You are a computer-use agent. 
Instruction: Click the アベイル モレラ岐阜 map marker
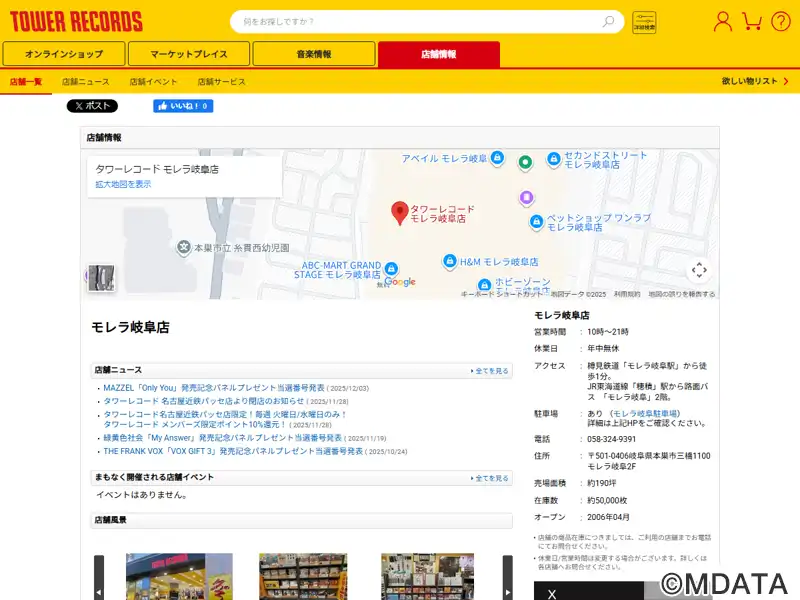pyautogui.click(x=497, y=158)
